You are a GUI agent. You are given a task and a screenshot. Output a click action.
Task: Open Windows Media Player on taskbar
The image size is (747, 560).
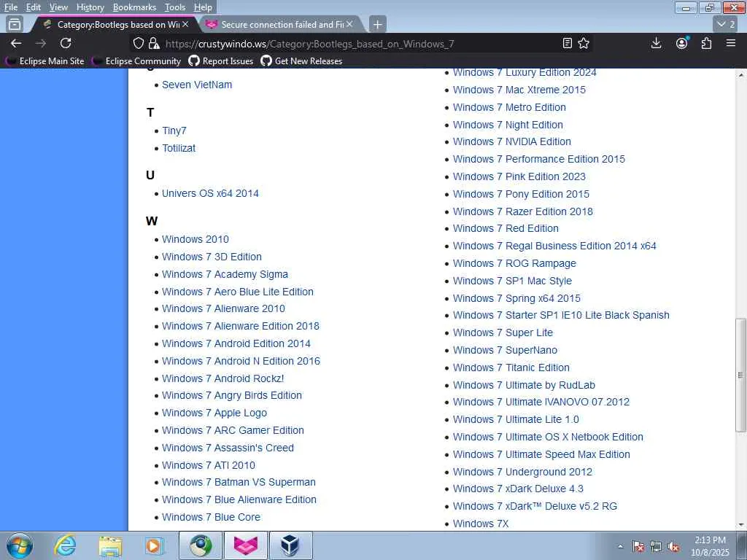[155, 545]
